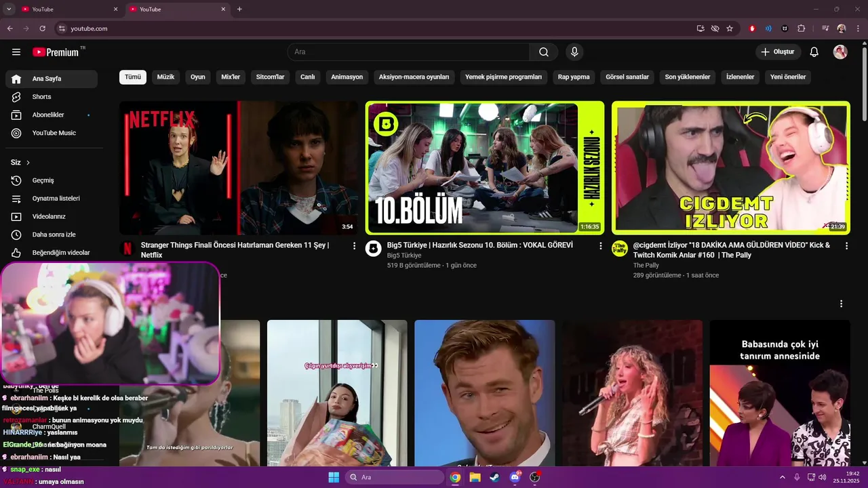
Task: Open the Shorts shelf three-dot menu
Action: (842, 304)
